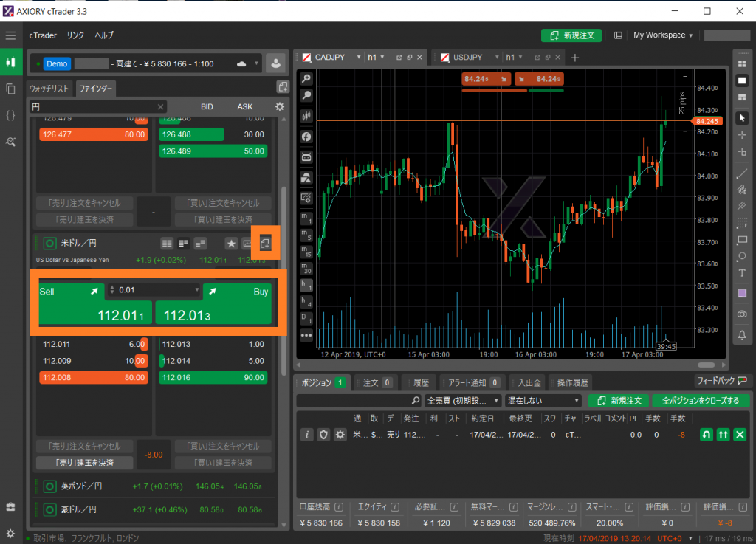Viewport: 756px width, 544px height.
Task: Open the CADJPY symbol dropdown arrow
Action: 359,58
